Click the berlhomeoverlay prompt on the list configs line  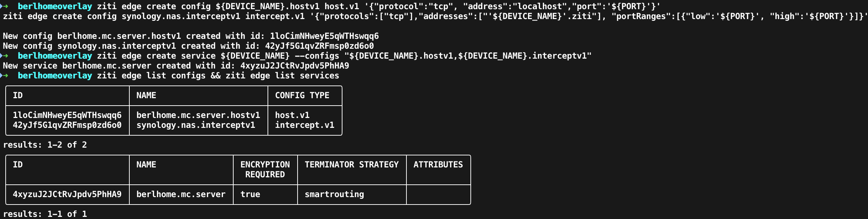pos(55,76)
